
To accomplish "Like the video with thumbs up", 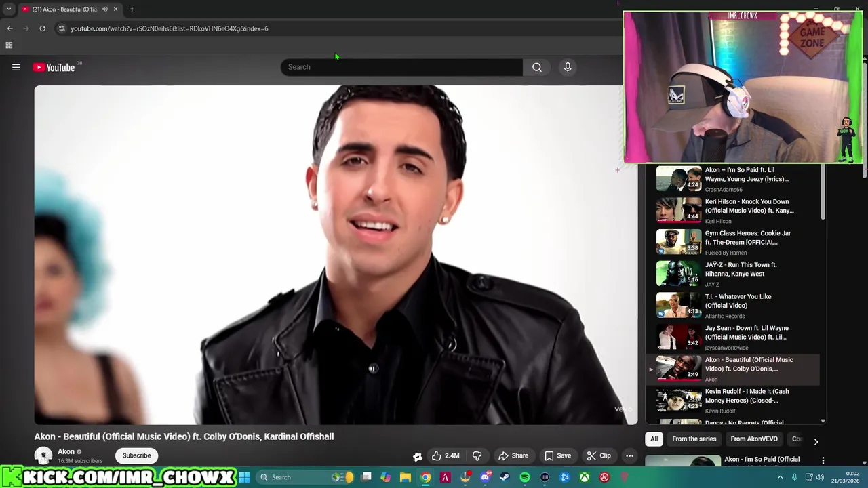I will coord(445,455).
